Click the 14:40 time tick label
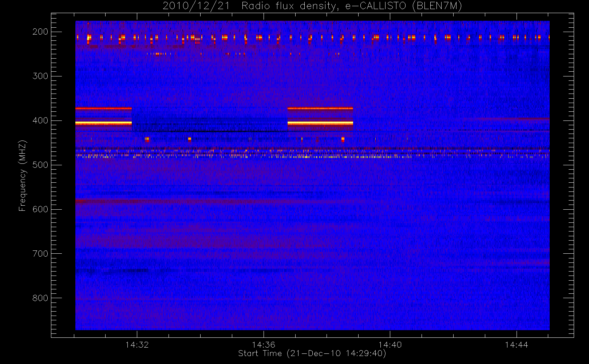The image size is (589, 364). pyautogui.click(x=390, y=345)
